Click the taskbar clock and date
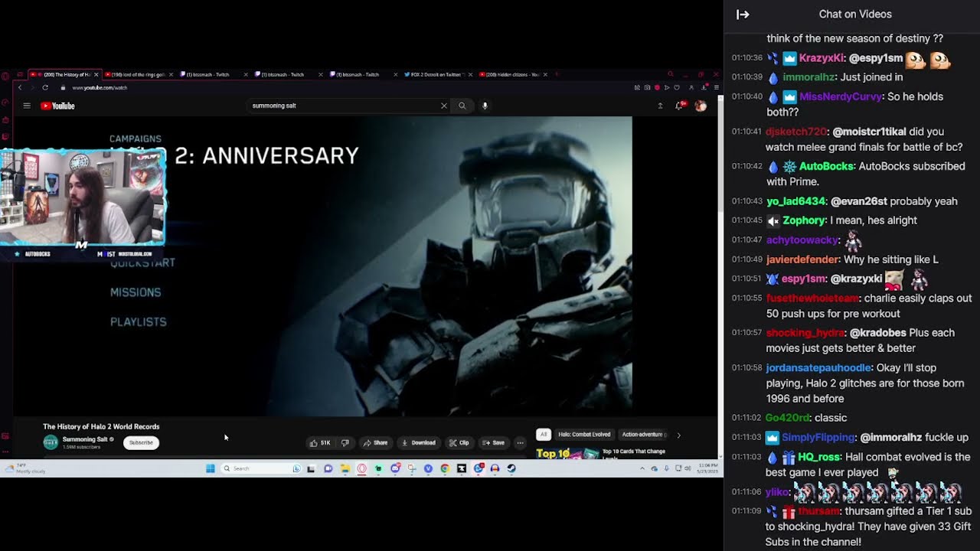980x551 pixels. coord(706,468)
